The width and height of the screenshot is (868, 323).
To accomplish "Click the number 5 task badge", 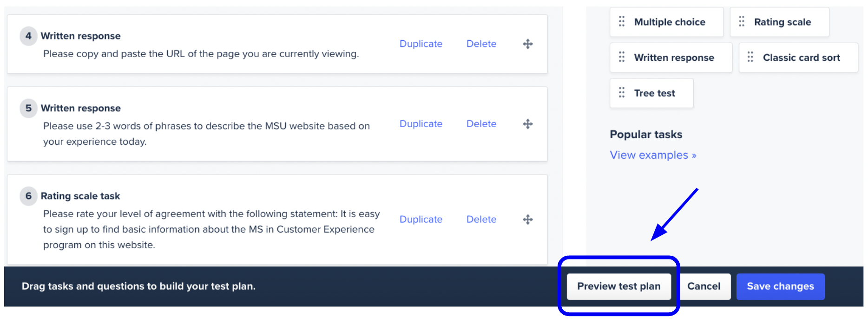I will click(28, 108).
